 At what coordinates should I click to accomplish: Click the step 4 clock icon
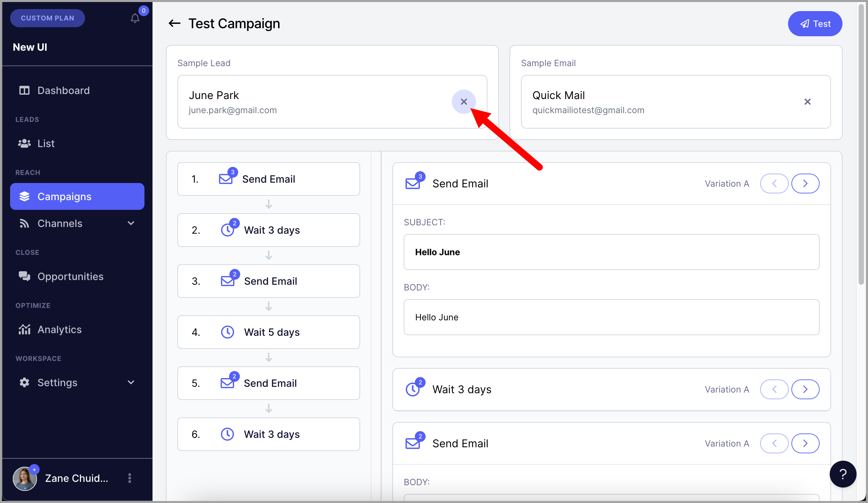227,332
